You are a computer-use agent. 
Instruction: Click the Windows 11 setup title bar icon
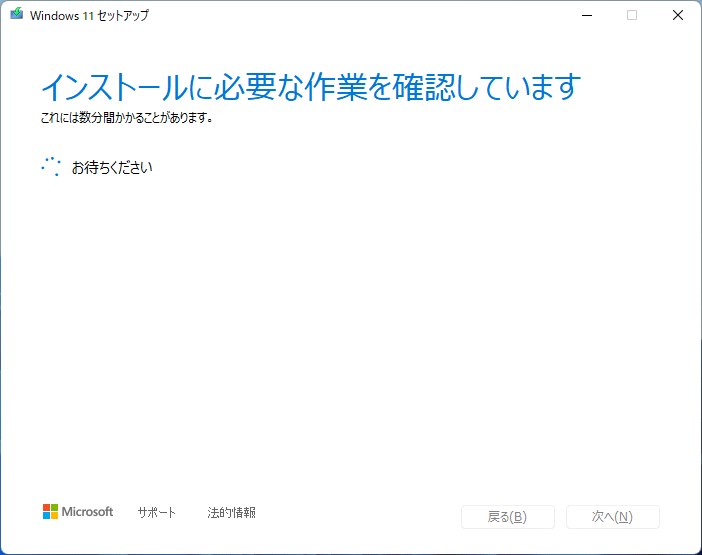click(x=17, y=14)
